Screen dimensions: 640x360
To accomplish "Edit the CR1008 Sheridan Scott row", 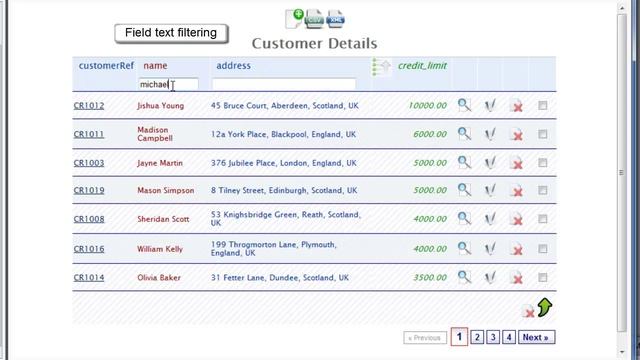I will click(490, 219).
